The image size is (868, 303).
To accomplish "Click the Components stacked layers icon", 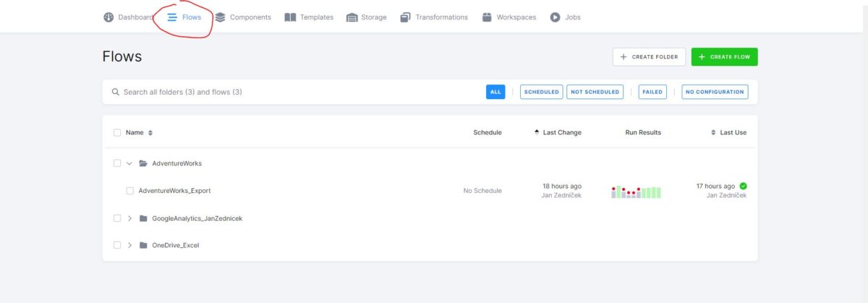I will pyautogui.click(x=220, y=17).
